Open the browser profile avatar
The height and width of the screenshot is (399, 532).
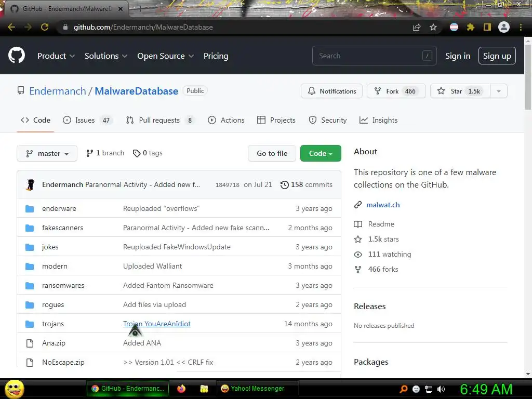504,27
